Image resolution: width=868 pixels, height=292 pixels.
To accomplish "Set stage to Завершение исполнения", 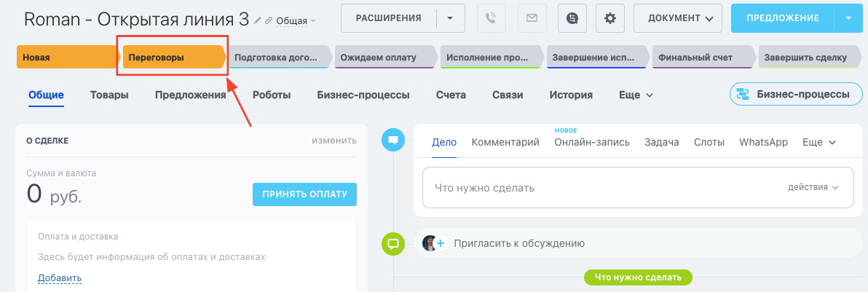I will tap(598, 57).
